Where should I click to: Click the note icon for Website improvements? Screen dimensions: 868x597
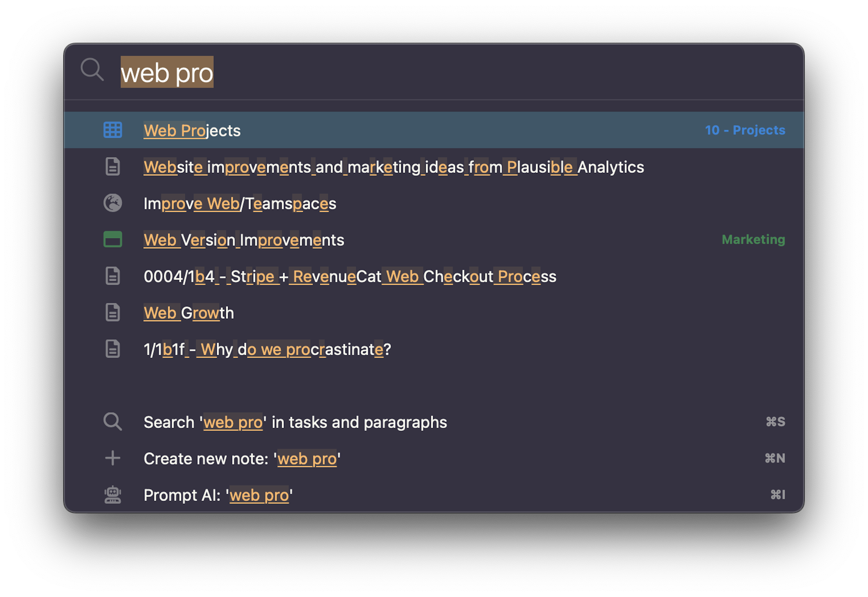click(113, 167)
